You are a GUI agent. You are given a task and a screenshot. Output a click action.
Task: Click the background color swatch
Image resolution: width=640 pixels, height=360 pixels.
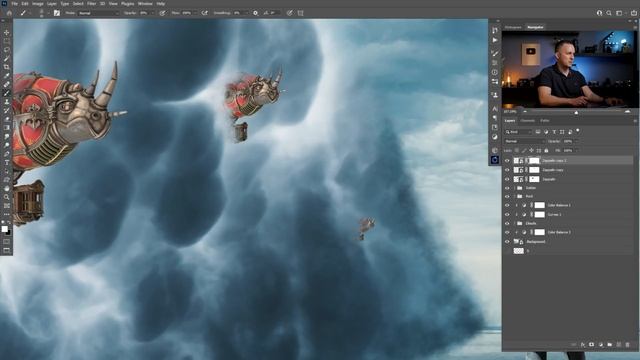pyautogui.click(x=9, y=232)
